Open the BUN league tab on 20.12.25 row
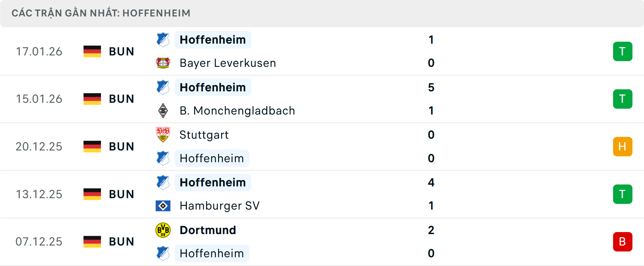This screenshot has width=644, height=266. coord(121,146)
